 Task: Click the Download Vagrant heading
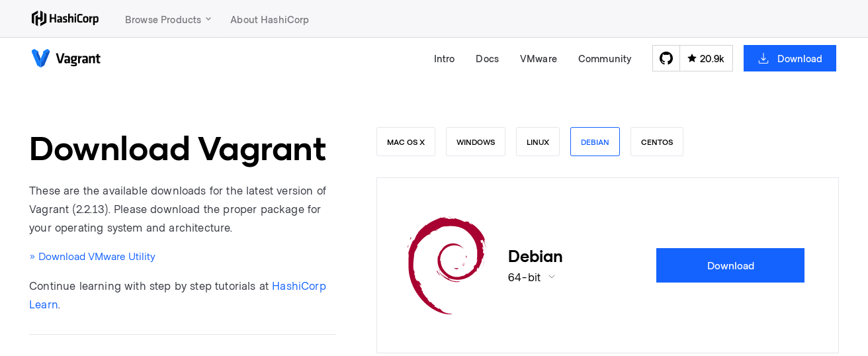coord(177,148)
